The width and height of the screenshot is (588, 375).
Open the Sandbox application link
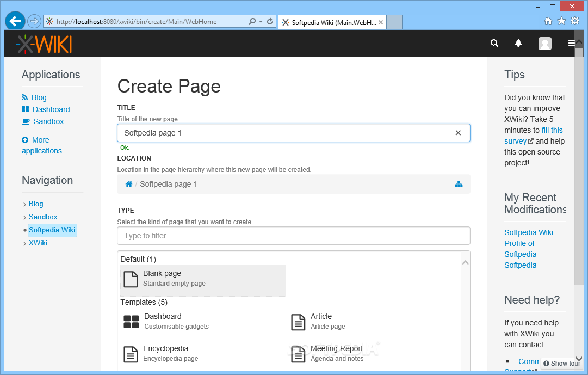coord(49,121)
